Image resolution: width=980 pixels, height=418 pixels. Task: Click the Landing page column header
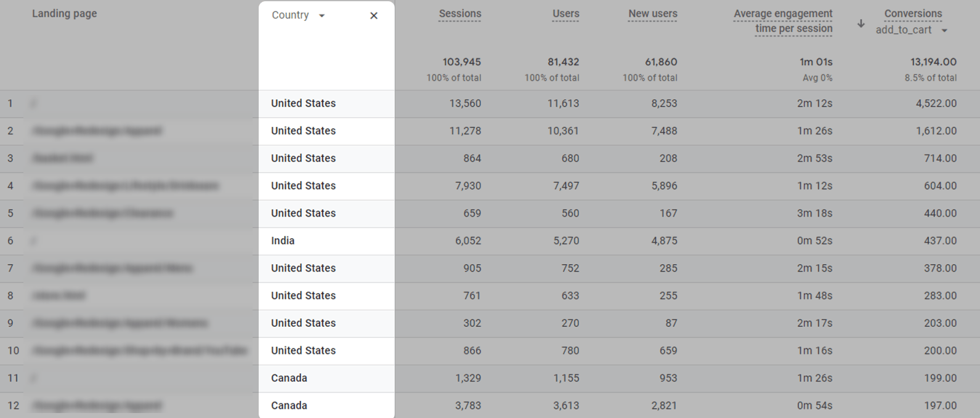click(x=65, y=13)
